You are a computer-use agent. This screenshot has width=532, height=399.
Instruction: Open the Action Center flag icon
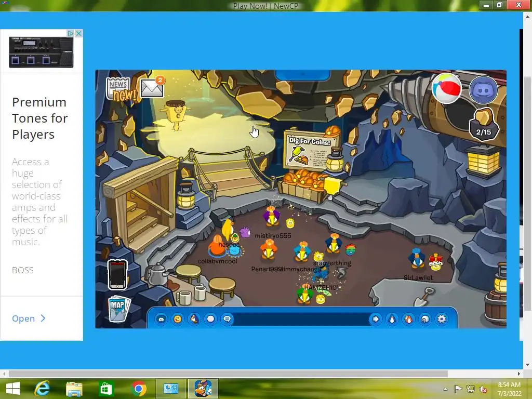(458, 389)
